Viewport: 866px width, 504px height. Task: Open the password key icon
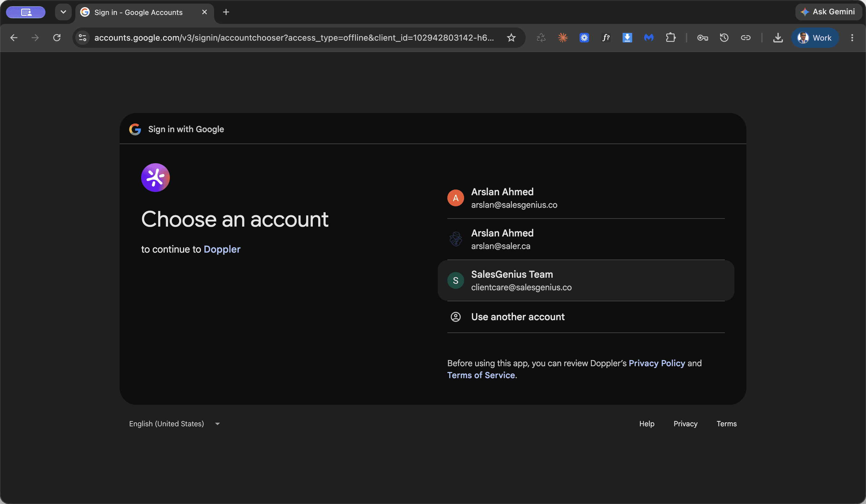(702, 38)
